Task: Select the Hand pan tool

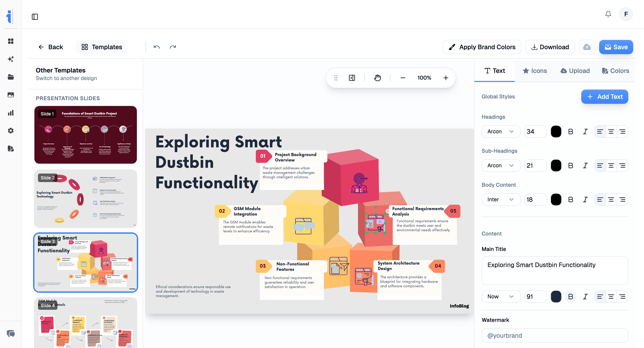Action: 377,78
